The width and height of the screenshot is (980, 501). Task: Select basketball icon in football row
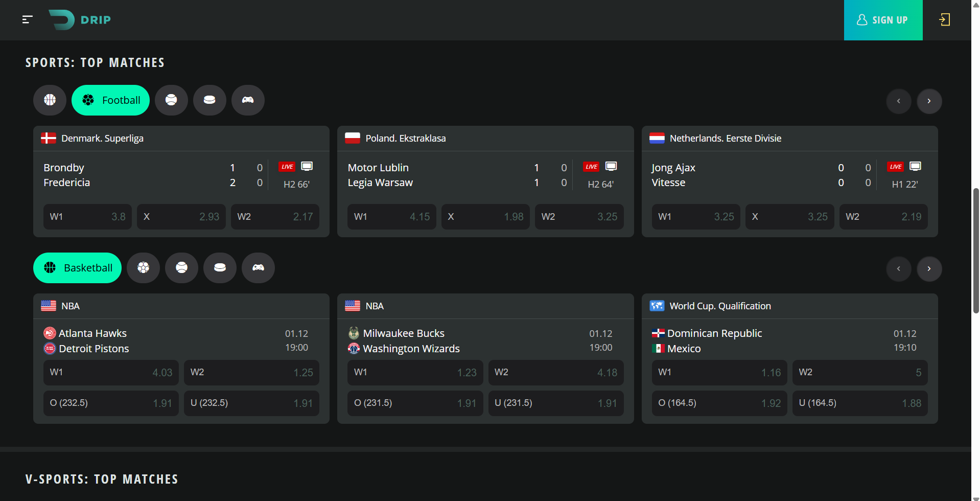click(x=50, y=100)
